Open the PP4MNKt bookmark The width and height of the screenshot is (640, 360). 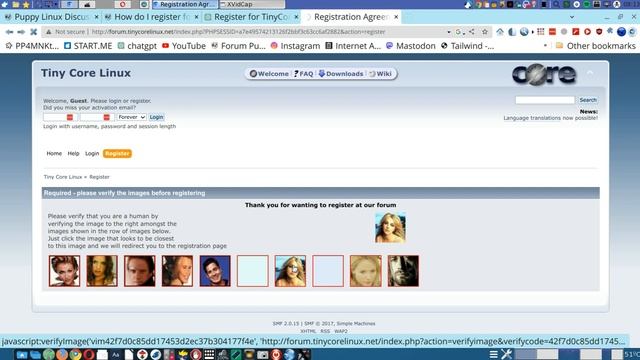point(32,46)
